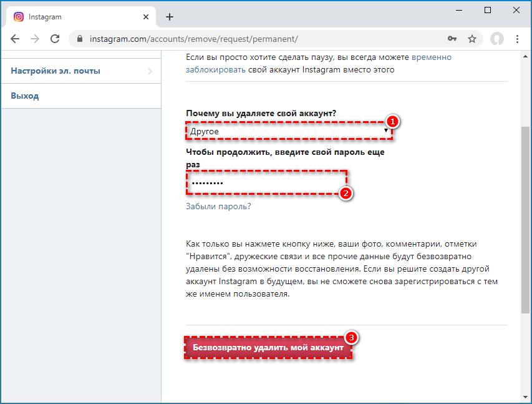Maximize the Chrome window

pyautogui.click(x=488, y=10)
